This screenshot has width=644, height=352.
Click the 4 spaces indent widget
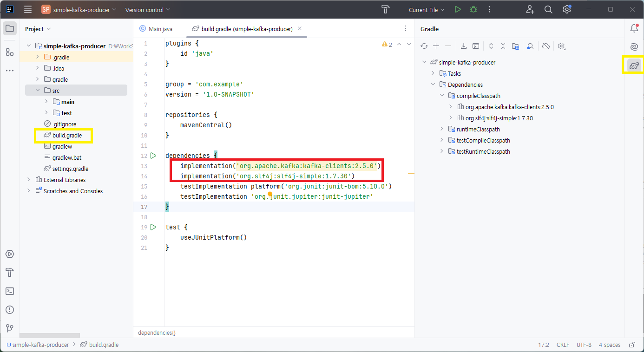pyautogui.click(x=610, y=345)
